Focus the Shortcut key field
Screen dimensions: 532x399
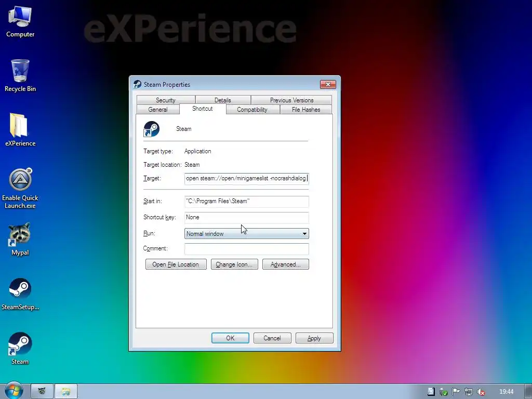click(247, 218)
